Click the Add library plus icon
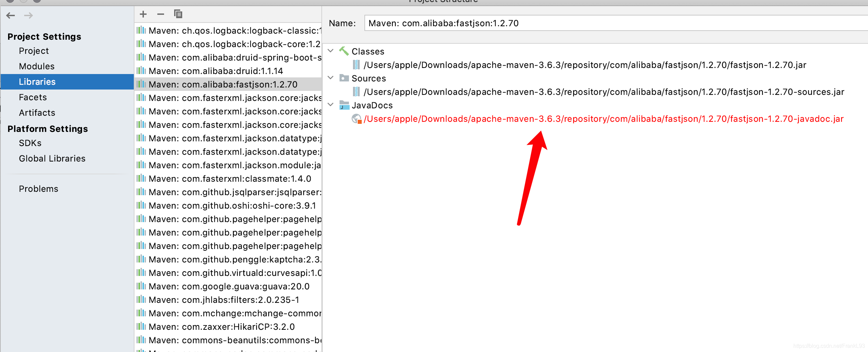Viewport: 868px width, 352px height. click(x=143, y=14)
